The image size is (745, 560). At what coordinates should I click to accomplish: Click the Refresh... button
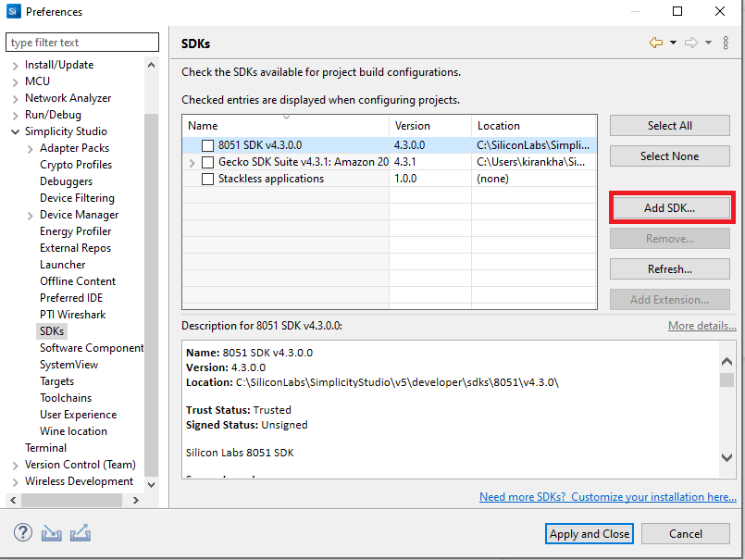pos(669,269)
